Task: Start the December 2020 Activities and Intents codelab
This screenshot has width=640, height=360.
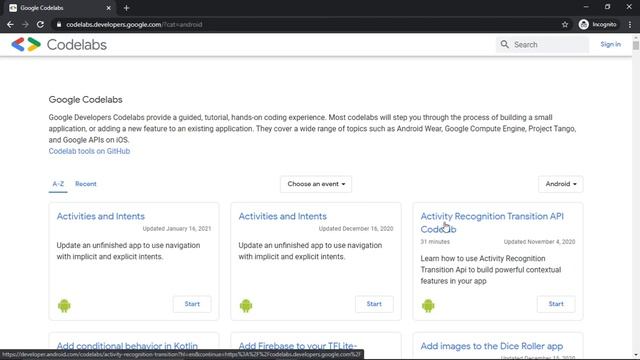Action: [374, 304]
